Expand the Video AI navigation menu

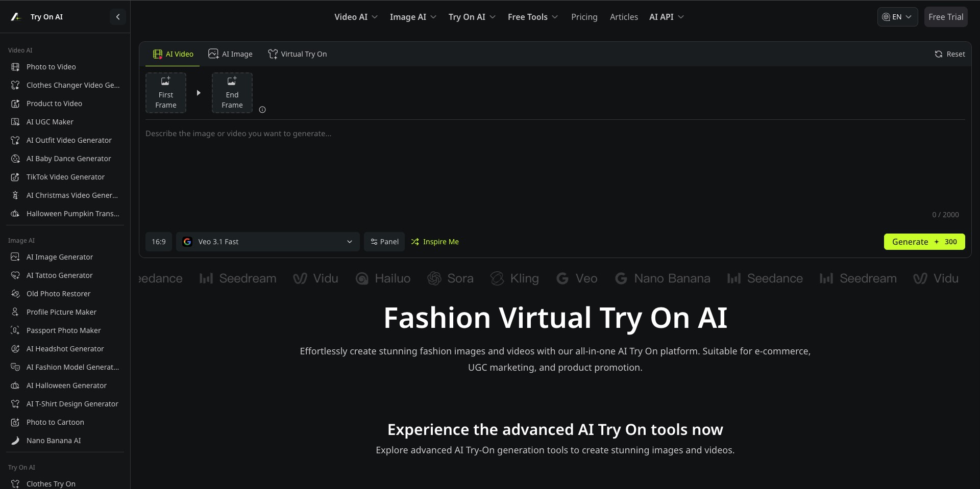tap(356, 17)
